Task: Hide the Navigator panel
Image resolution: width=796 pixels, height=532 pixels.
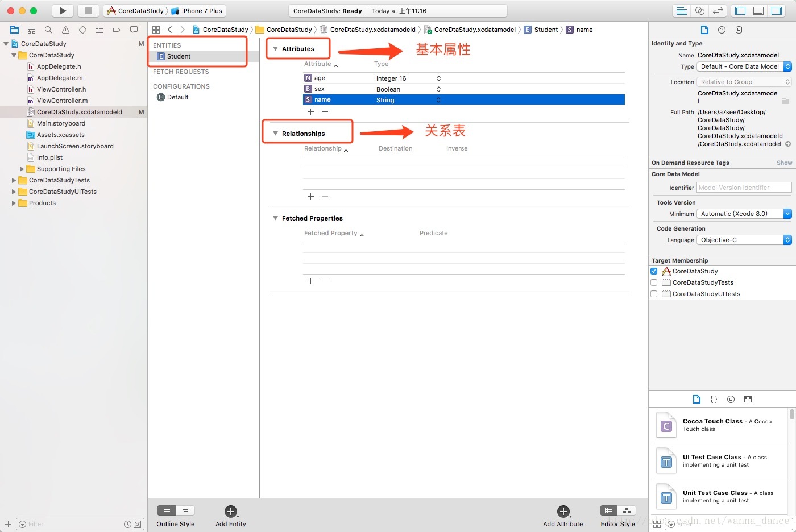Action: tap(740, 11)
